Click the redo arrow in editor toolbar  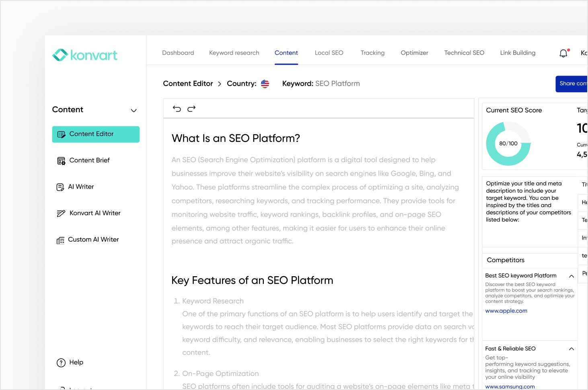pos(191,109)
